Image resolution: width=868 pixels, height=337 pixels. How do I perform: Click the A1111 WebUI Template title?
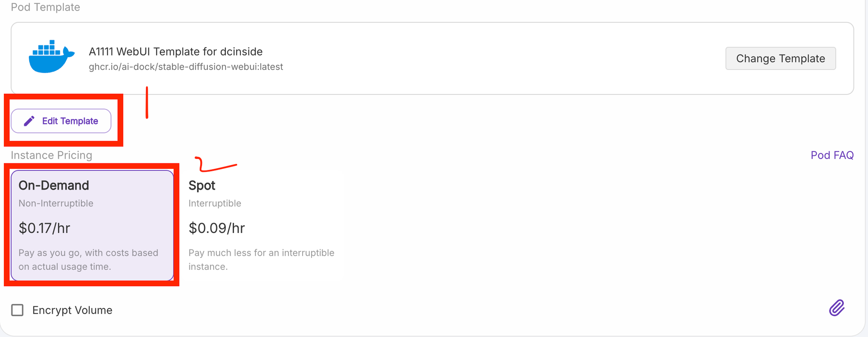175,52
